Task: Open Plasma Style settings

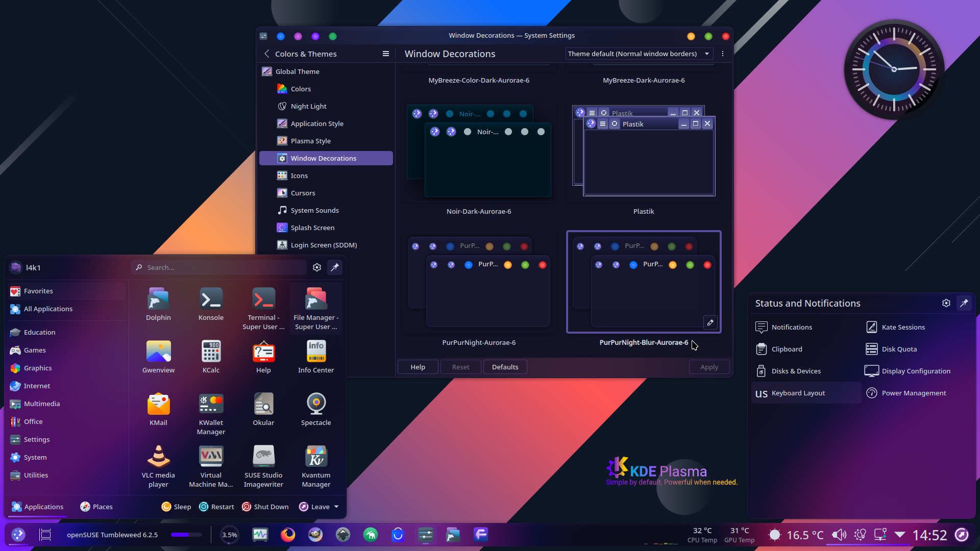Action: pyautogui.click(x=326, y=141)
